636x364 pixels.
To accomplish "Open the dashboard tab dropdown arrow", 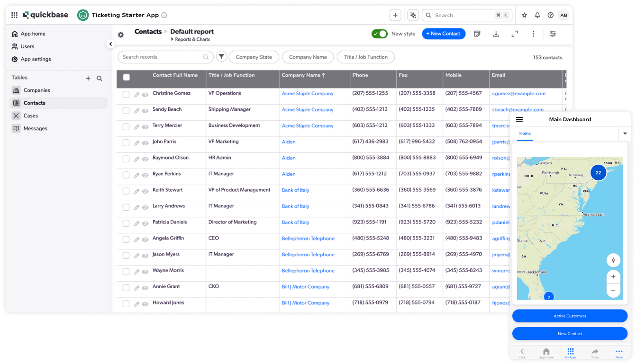I will (625, 134).
